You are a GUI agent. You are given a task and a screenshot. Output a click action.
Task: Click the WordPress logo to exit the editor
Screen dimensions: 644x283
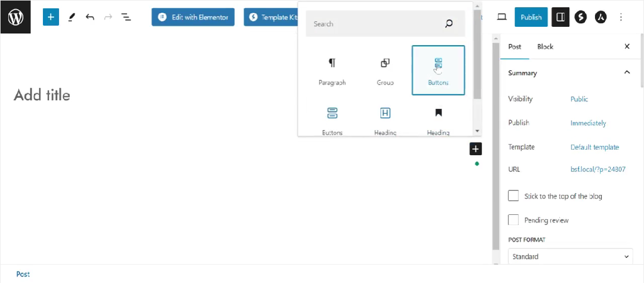click(16, 17)
